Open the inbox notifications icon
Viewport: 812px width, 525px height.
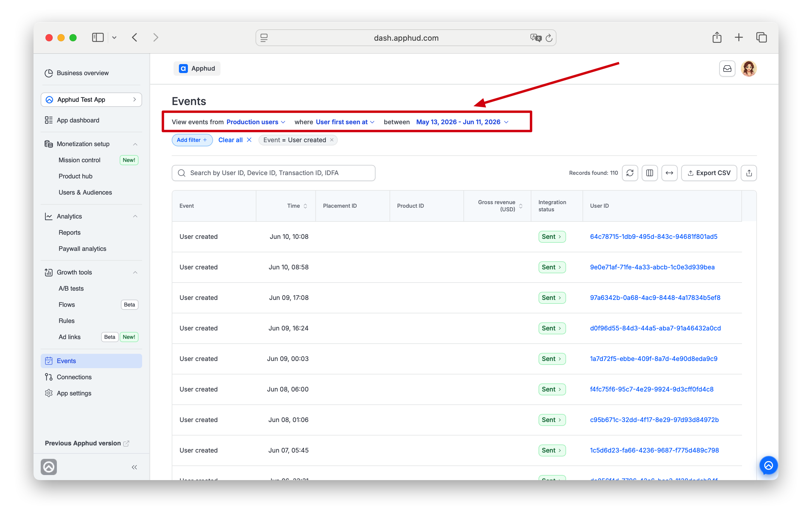click(x=727, y=69)
